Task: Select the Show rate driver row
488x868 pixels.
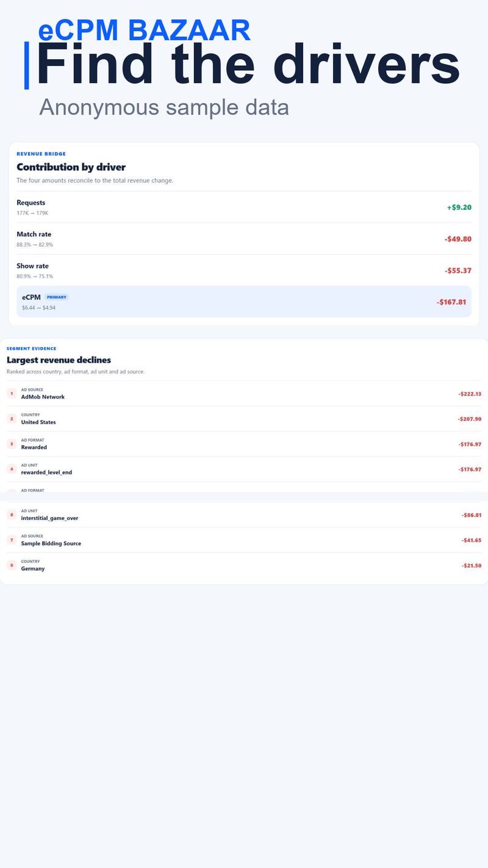Action: (x=244, y=270)
